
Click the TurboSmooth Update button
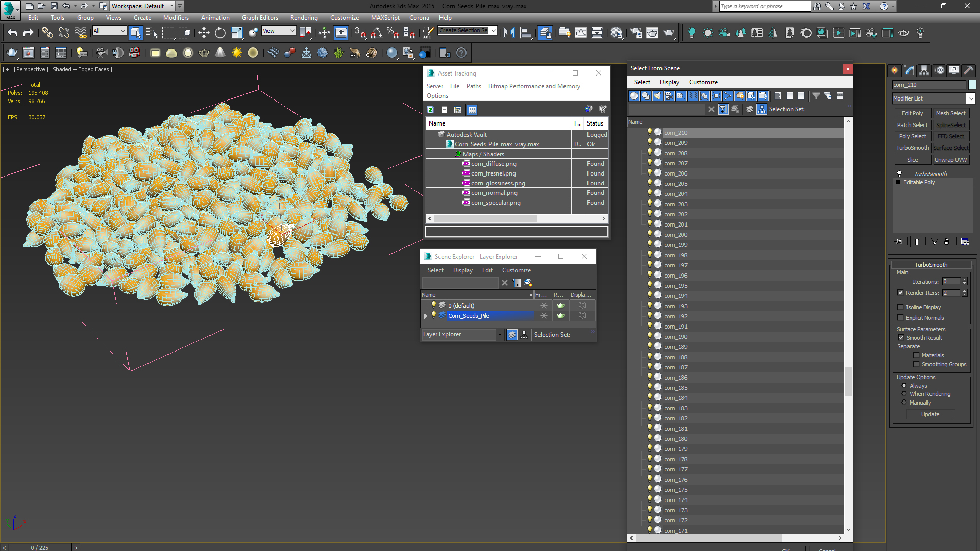[930, 414]
